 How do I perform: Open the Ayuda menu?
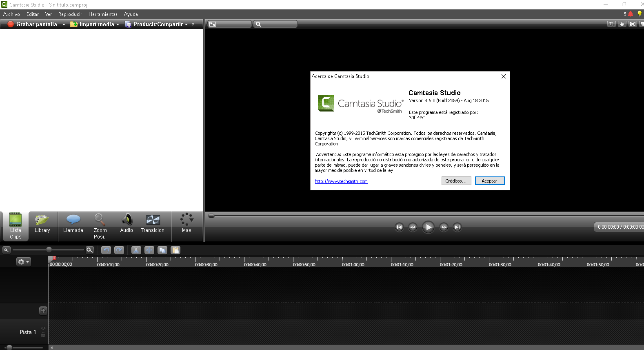coord(131,14)
